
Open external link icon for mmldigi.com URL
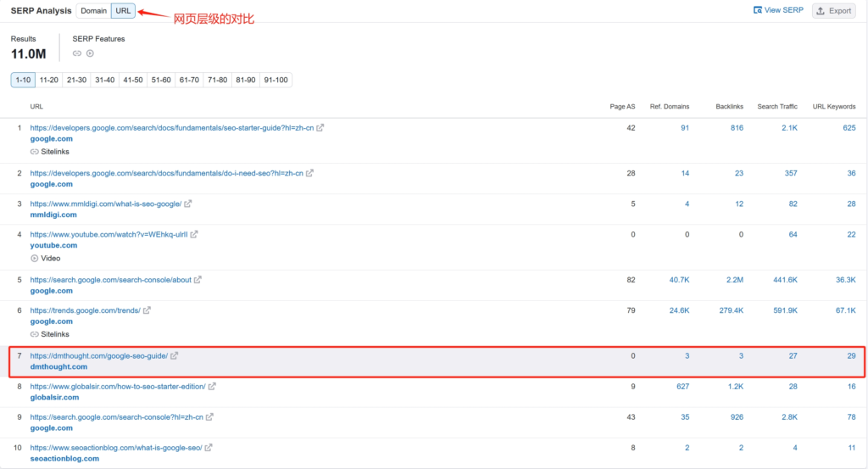(187, 204)
